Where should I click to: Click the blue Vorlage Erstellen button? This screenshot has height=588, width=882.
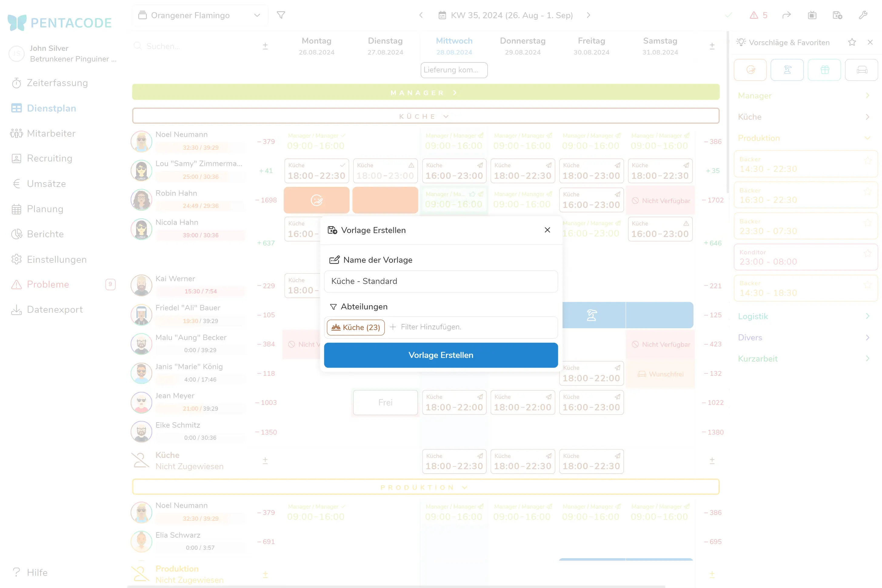(x=441, y=355)
